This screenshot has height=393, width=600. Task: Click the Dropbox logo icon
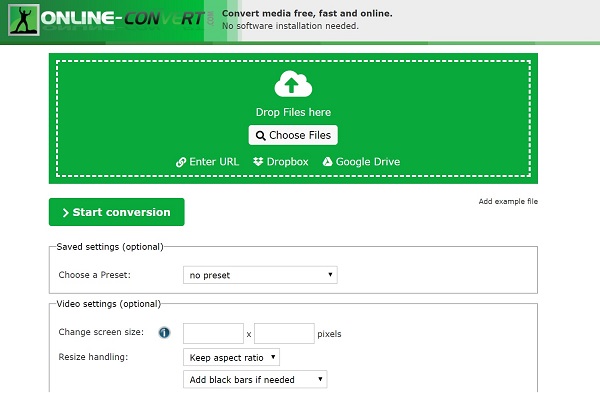[258, 161]
